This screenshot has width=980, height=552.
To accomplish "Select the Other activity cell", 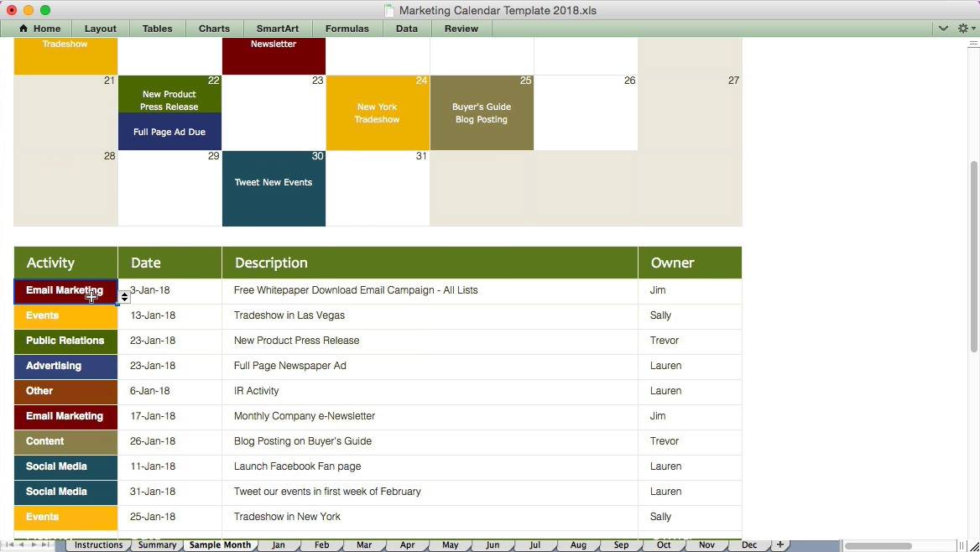I will point(65,391).
